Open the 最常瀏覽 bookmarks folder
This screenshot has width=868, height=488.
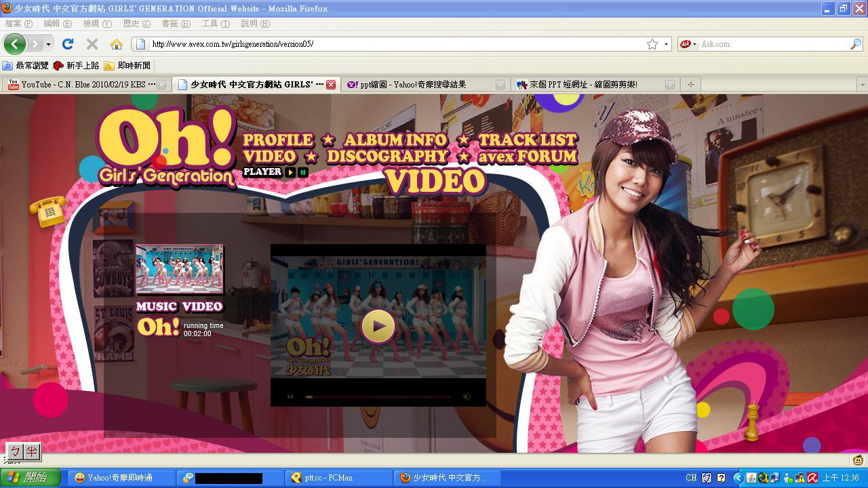26,66
